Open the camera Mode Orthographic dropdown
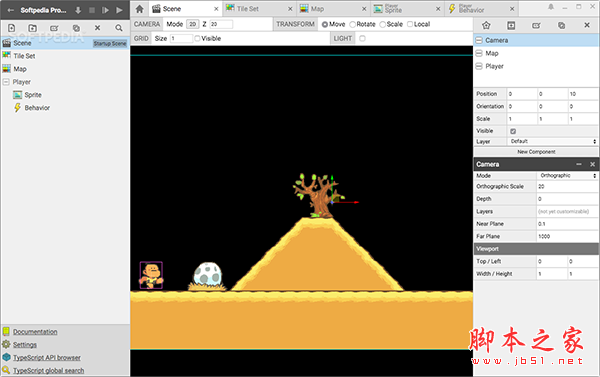Viewport: 600px width, 377px height. click(x=567, y=176)
